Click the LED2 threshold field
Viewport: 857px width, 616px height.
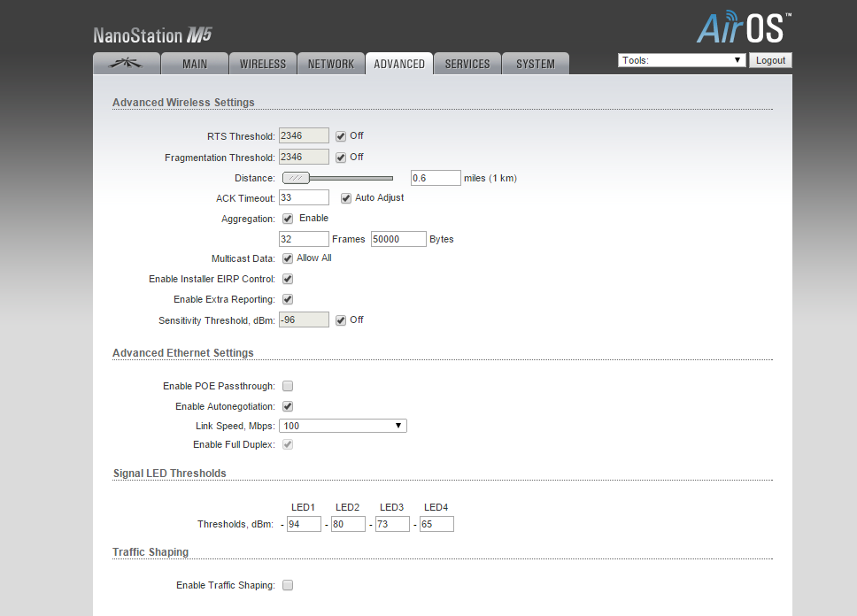click(348, 524)
